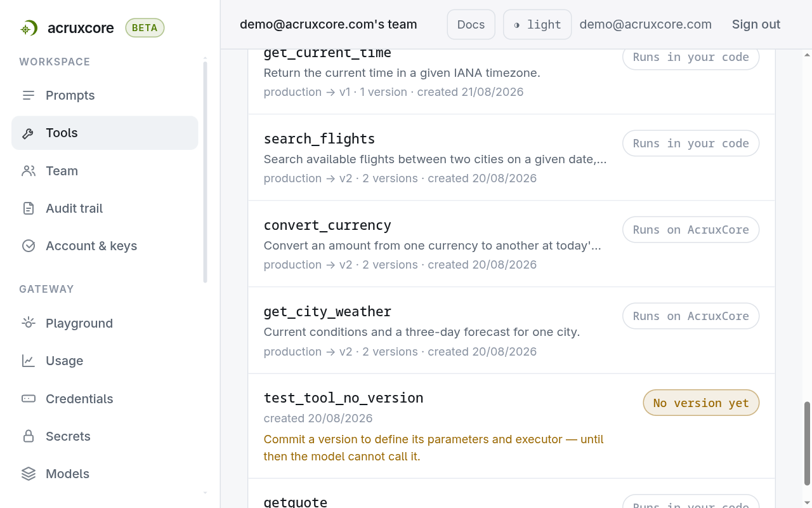Sign out of the account
This screenshot has height=508, width=812.
[x=756, y=25]
